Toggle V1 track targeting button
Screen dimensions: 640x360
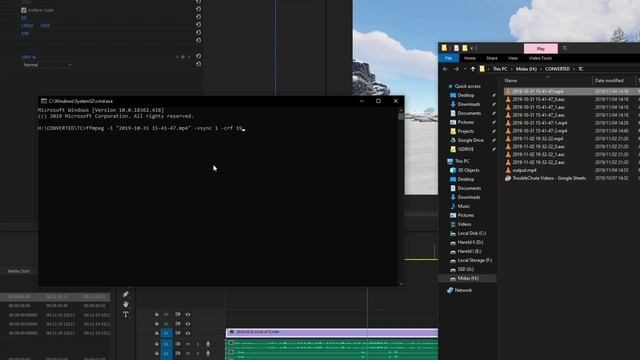[x=166, y=333]
